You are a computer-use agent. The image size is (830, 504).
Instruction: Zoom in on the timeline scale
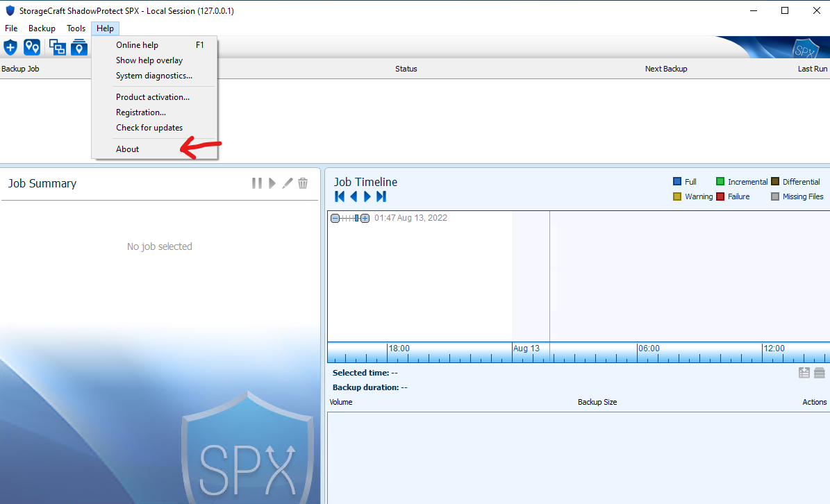coord(365,218)
